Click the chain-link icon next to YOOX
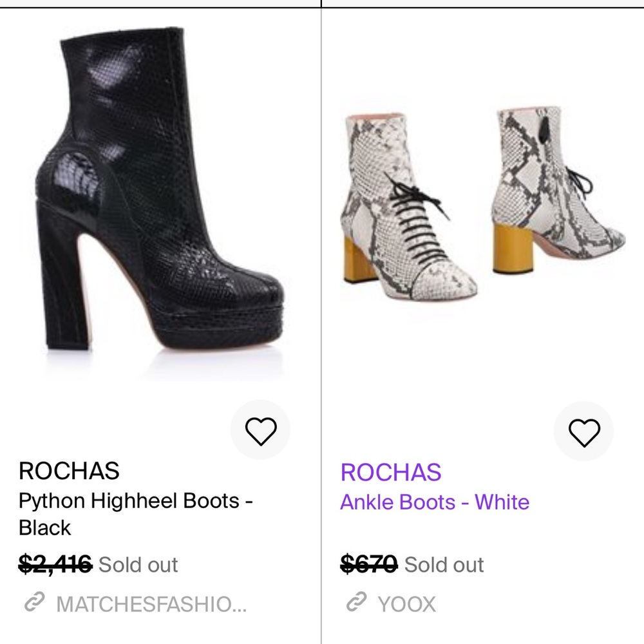The width and height of the screenshot is (644, 644). pyautogui.click(x=355, y=603)
